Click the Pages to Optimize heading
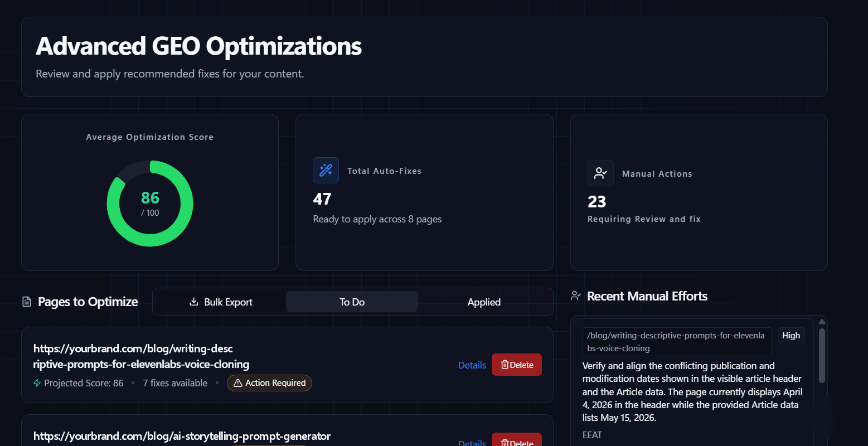Image resolution: width=868 pixels, height=446 pixels. coord(88,302)
